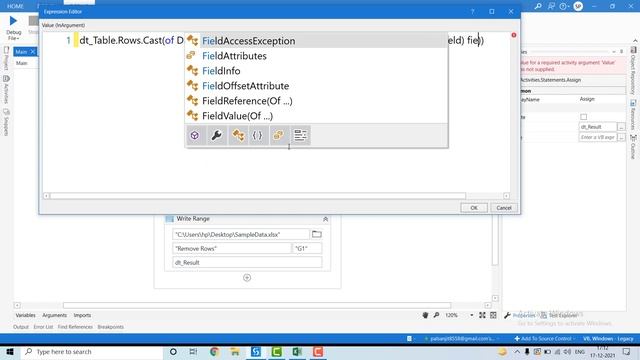Edit the "G1" starting cell field
Screen dimensions: 640x360
click(x=307, y=248)
